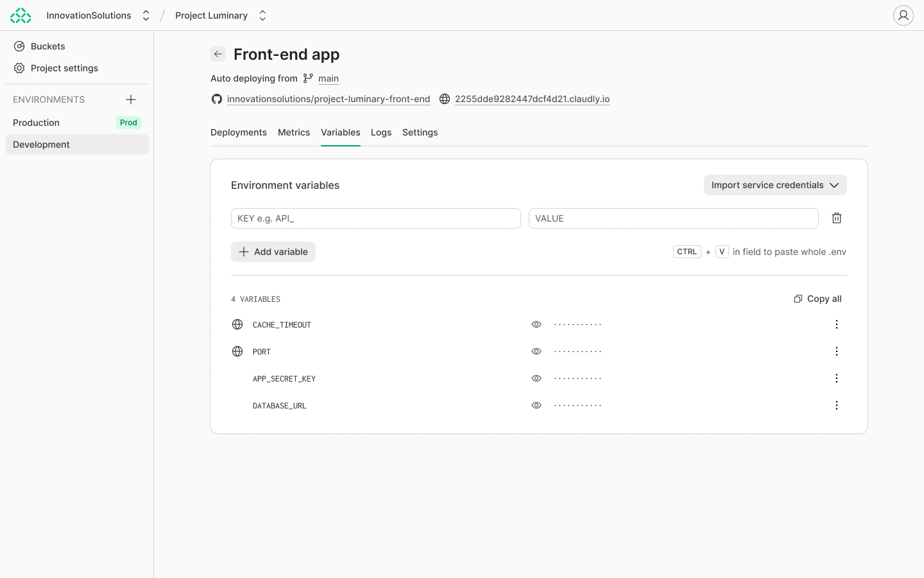Focus the VALUE input field
924x578 pixels.
(674, 218)
